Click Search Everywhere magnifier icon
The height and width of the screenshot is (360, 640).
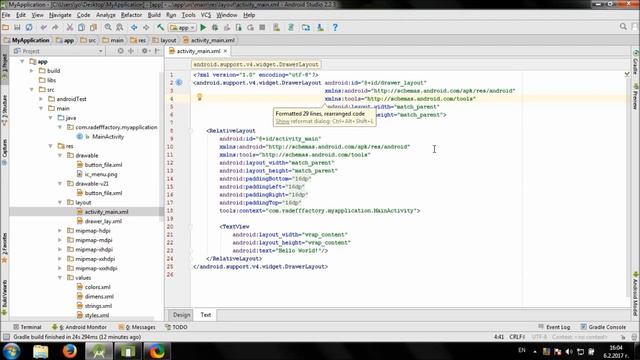[x=623, y=27]
